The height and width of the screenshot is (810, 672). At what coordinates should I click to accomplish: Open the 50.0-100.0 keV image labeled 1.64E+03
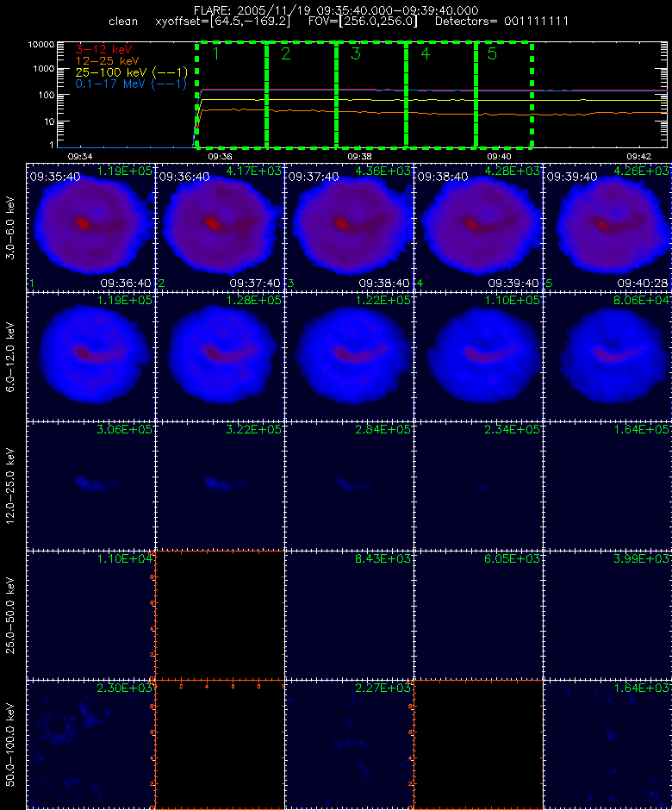[607, 744]
